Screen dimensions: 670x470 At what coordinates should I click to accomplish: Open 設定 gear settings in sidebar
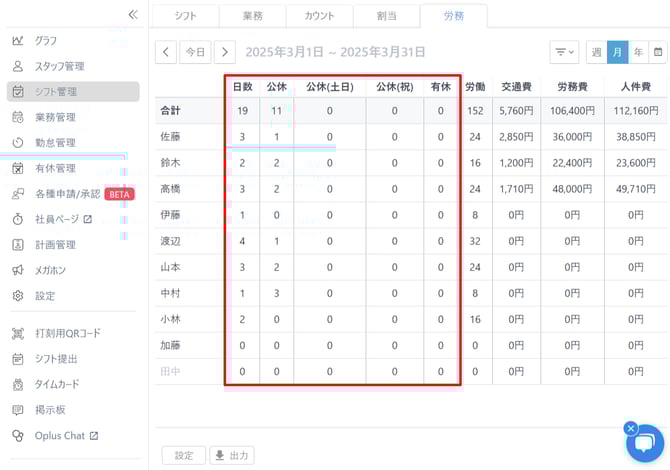point(45,296)
